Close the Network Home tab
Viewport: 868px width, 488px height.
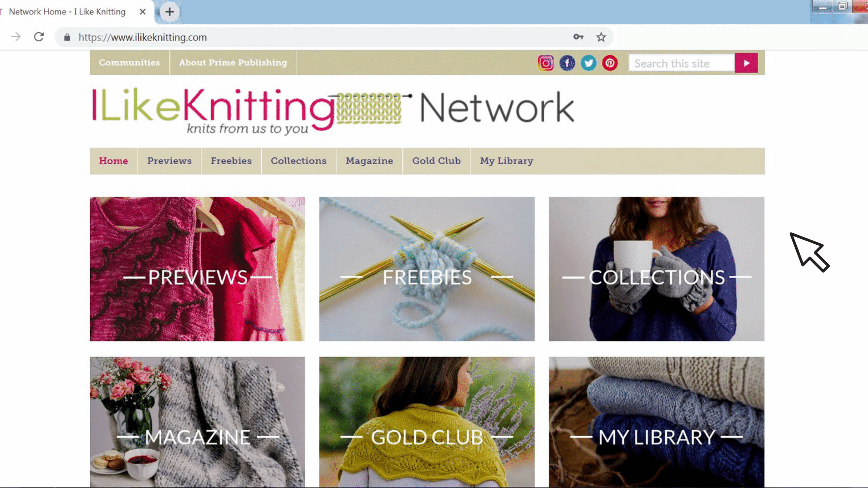click(143, 12)
